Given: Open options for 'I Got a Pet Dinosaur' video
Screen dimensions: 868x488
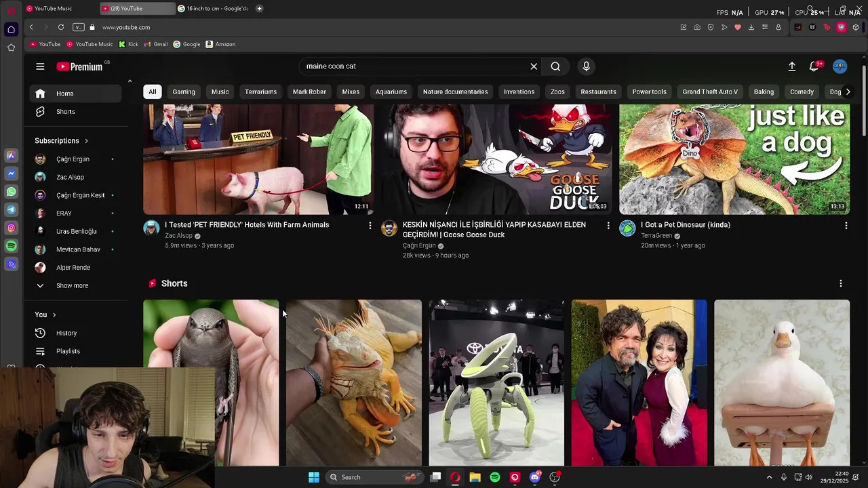Looking at the screenshot, I should click(x=846, y=225).
